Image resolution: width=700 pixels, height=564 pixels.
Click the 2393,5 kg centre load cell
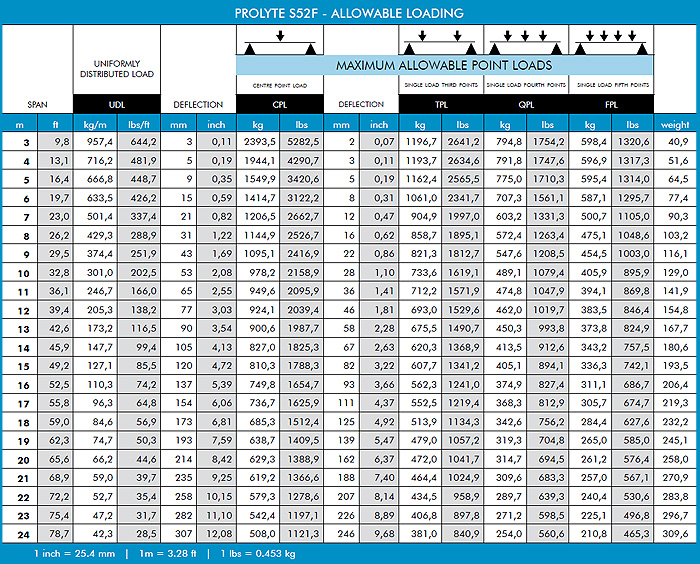click(x=258, y=142)
